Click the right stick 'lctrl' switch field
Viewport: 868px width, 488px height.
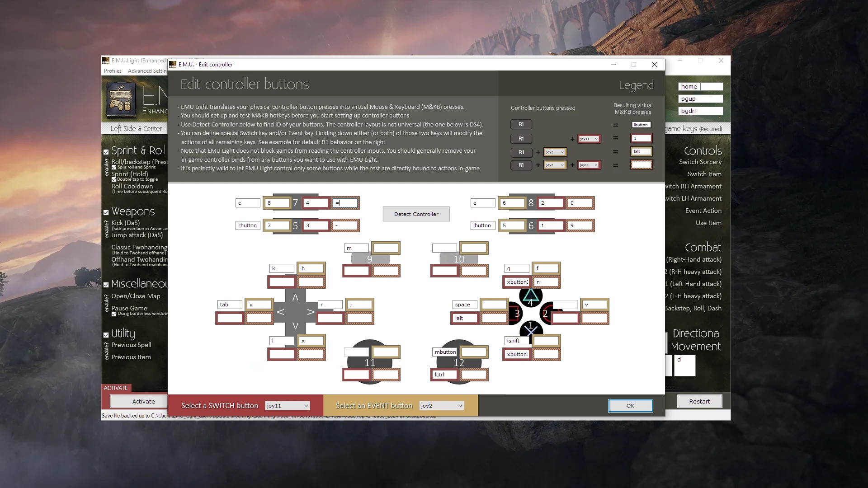click(x=445, y=375)
